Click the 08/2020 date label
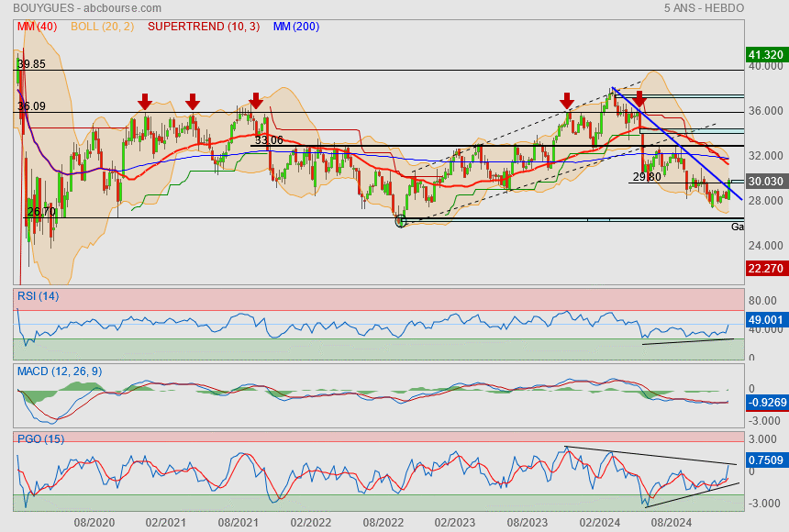 (94, 523)
